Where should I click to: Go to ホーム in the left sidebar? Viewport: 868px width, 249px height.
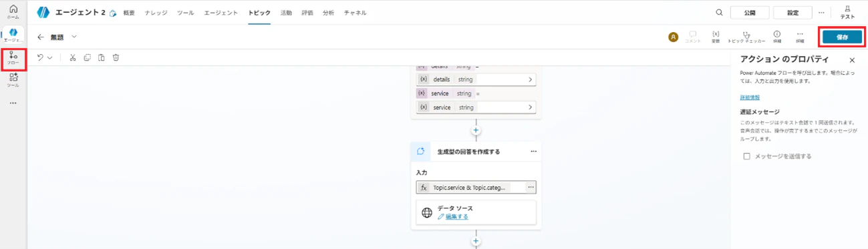pyautogui.click(x=13, y=11)
